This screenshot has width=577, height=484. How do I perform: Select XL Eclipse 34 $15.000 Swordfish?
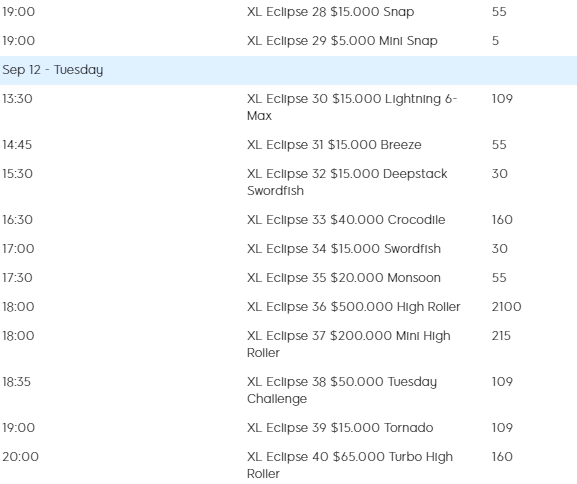pyautogui.click(x=344, y=249)
